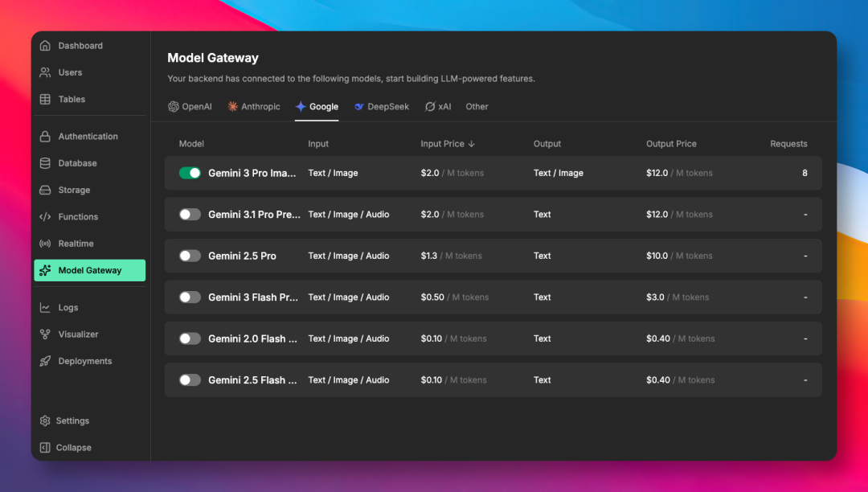Click the OpenAI logo icon
Viewport: 868px width, 492px height.
click(x=174, y=106)
